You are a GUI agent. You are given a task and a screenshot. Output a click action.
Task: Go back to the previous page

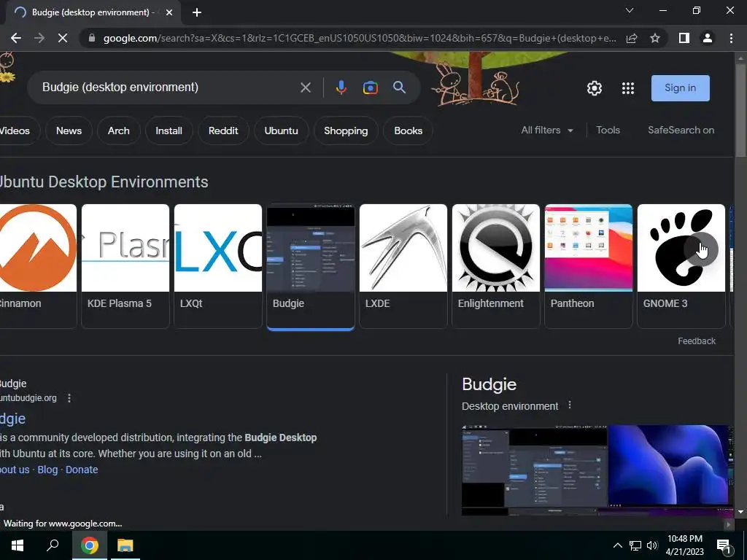[16, 38]
